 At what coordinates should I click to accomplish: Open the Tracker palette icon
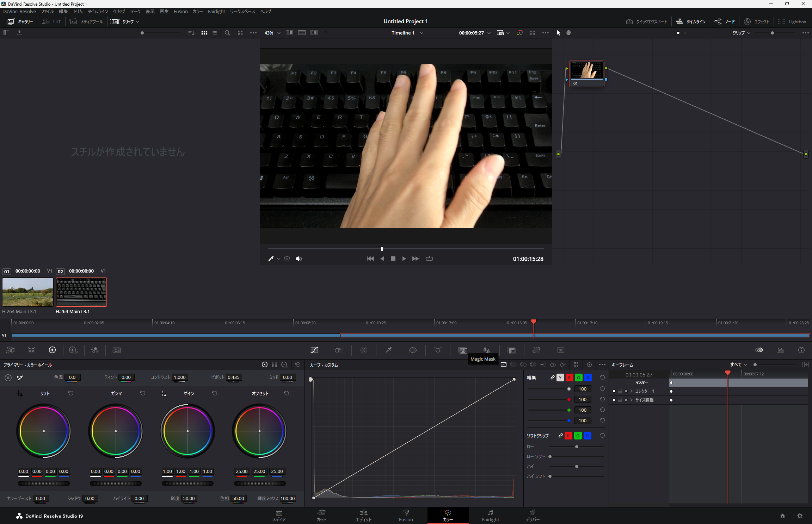(438, 350)
